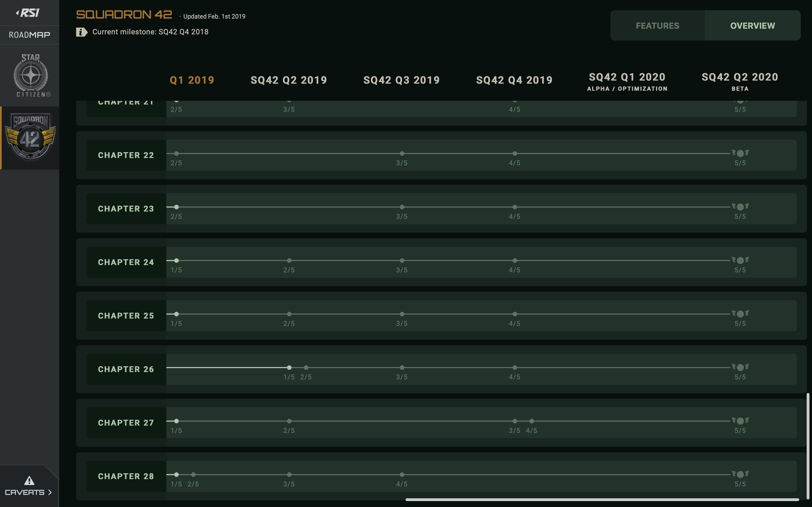Select the Chapter 24 row label

pyautogui.click(x=126, y=262)
